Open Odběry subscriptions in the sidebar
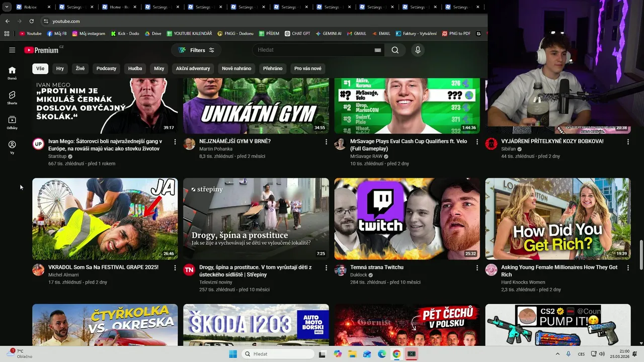Screen dimensions: 644x362 coord(12,123)
